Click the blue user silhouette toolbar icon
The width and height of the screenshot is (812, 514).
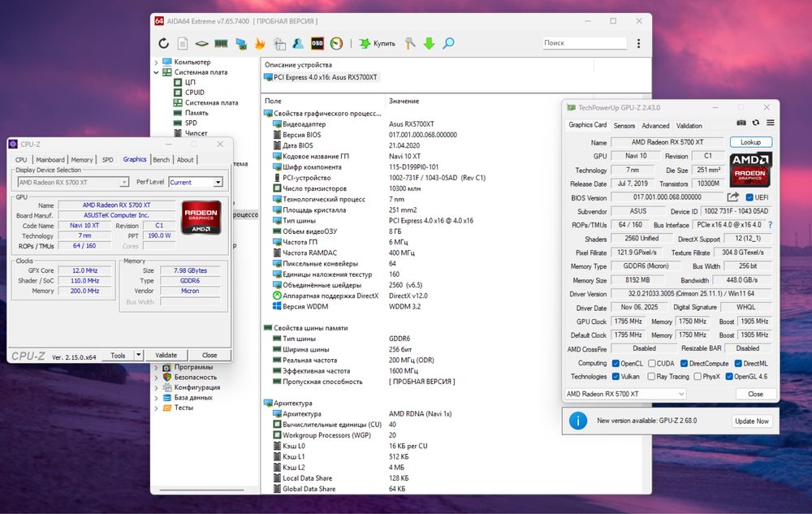click(298, 44)
